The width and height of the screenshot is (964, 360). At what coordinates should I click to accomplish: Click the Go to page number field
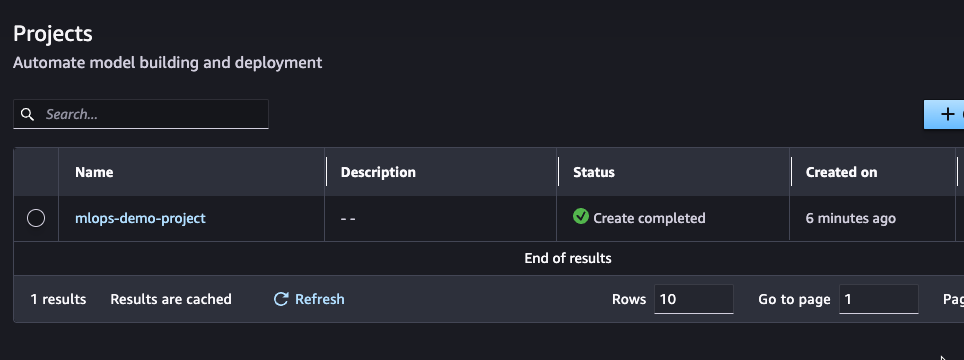[x=879, y=299]
